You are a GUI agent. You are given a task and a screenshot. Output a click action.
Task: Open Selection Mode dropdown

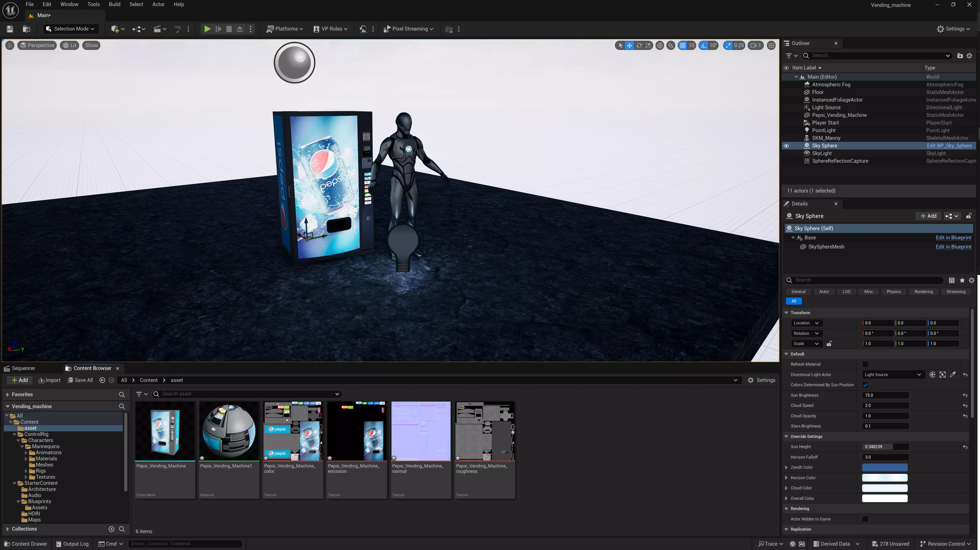tap(70, 29)
